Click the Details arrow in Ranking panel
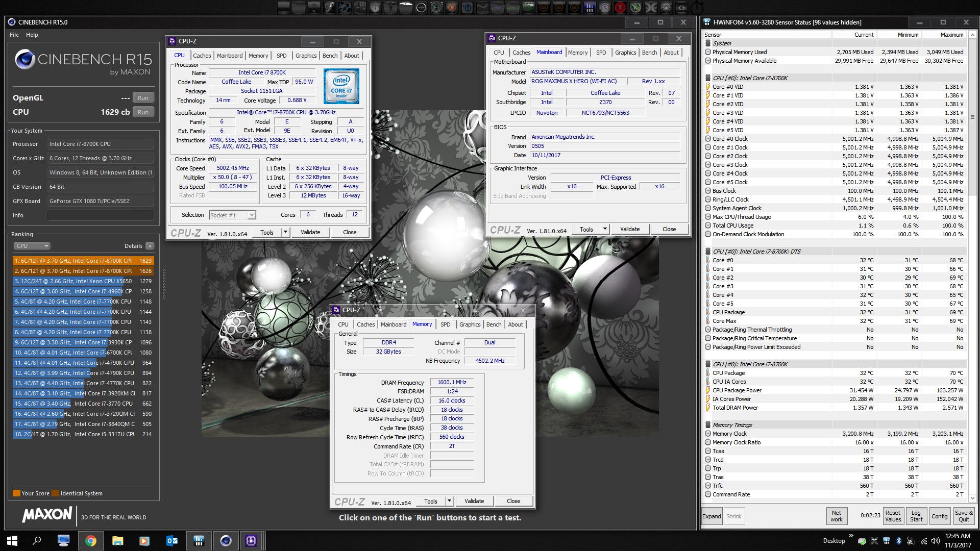Screen dimensions: 980x551 click(x=150, y=246)
